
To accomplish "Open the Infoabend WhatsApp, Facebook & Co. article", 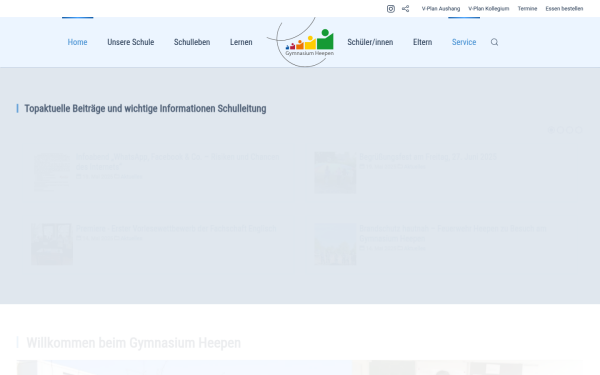I will coord(178,162).
